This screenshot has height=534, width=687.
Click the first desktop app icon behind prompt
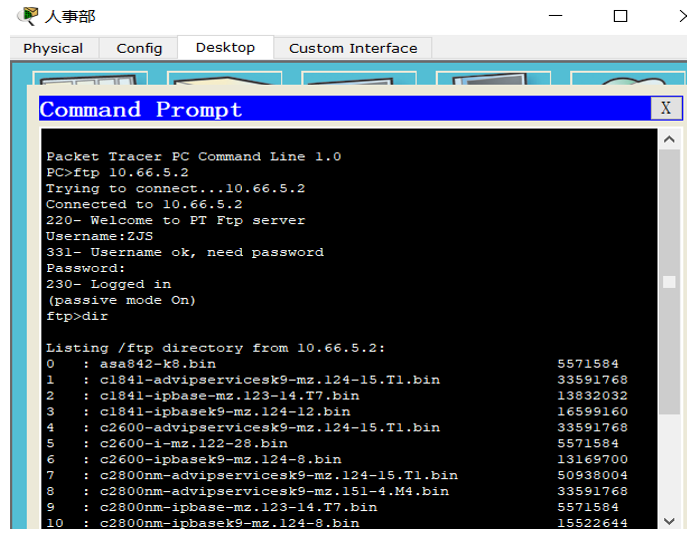pyautogui.click(x=90, y=78)
